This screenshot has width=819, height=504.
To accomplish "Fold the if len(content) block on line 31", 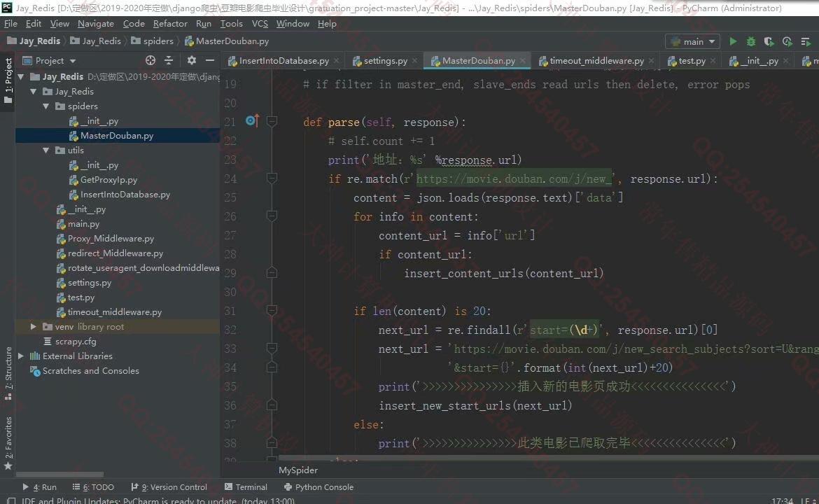I will click(272, 311).
